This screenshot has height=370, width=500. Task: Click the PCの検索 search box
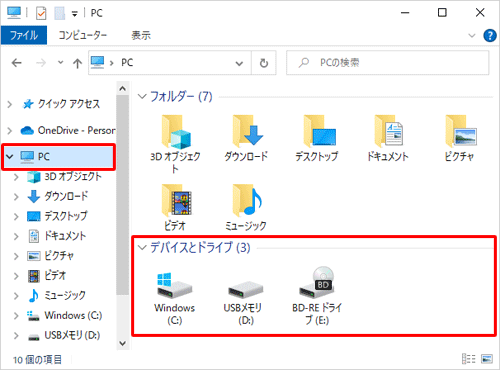point(388,63)
